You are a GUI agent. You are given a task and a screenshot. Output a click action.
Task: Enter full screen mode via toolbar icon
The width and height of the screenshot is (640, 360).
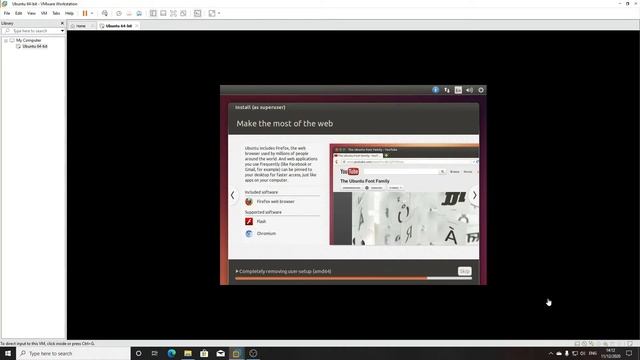coord(173,13)
